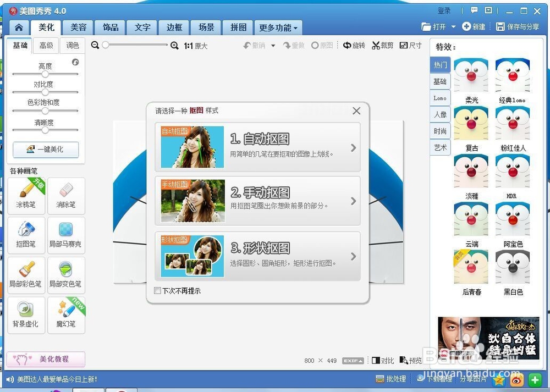
Task: Click the zoom level slider handle
Action: click(x=105, y=45)
